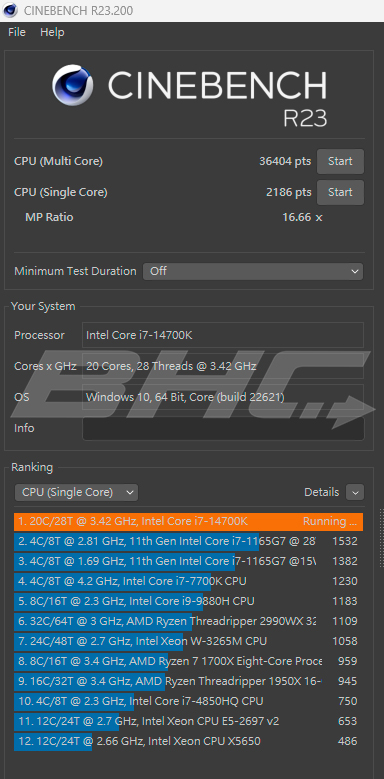The height and width of the screenshot is (779, 384).
Task: Open the Help menu
Action: click(52, 32)
